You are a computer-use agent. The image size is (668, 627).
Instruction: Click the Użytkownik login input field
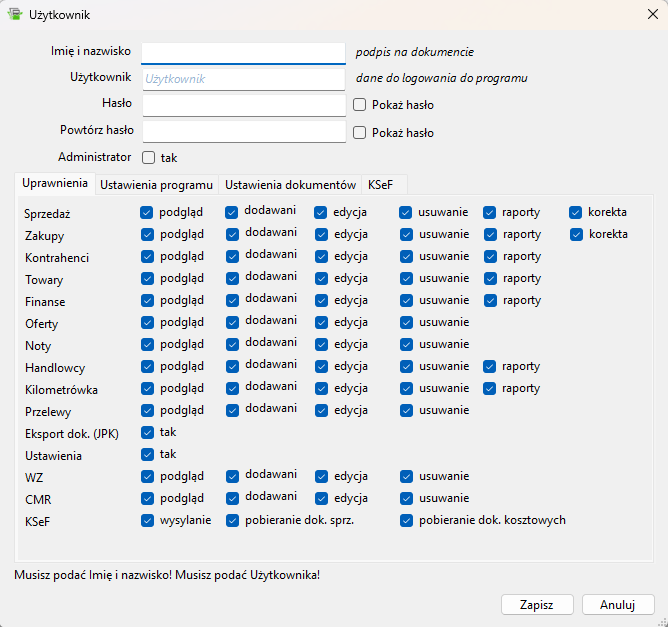243,78
